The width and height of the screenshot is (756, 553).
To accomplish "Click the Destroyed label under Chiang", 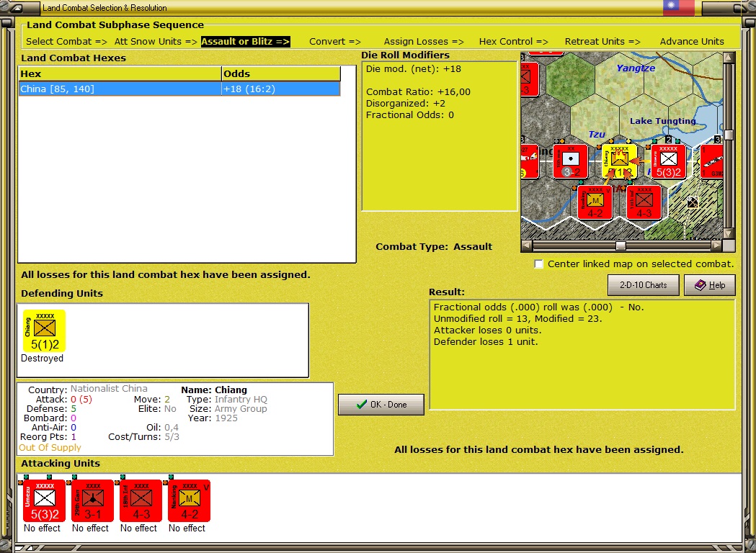I will click(x=42, y=359).
